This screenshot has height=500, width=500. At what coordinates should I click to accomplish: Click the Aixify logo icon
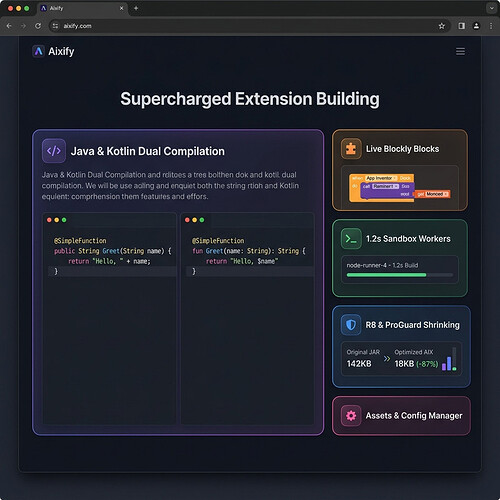(39, 51)
